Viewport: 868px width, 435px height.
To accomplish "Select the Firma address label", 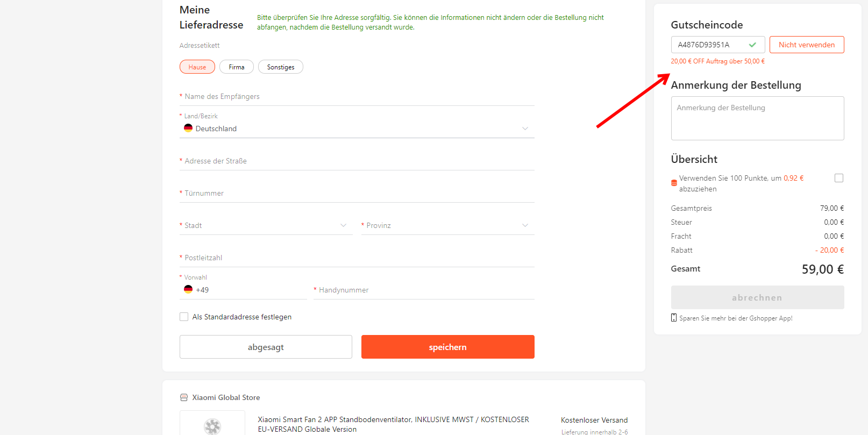I will (237, 67).
